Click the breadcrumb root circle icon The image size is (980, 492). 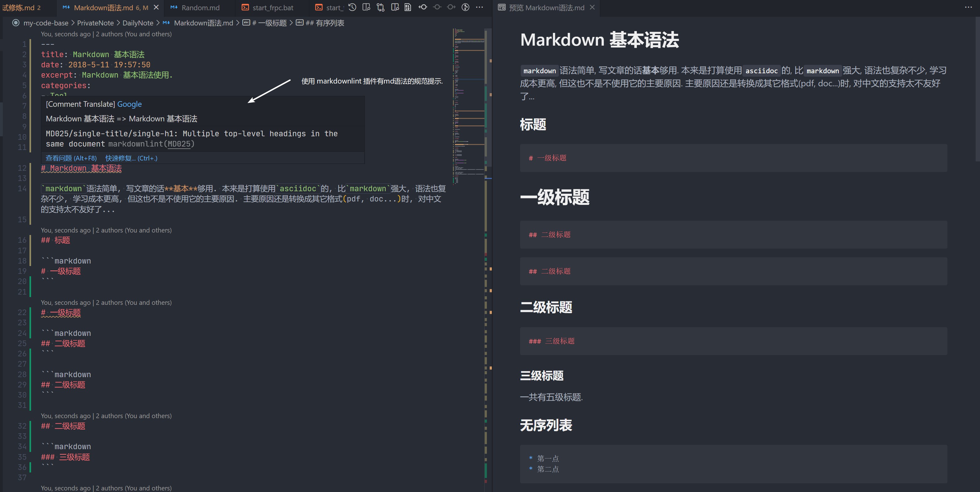(x=16, y=23)
